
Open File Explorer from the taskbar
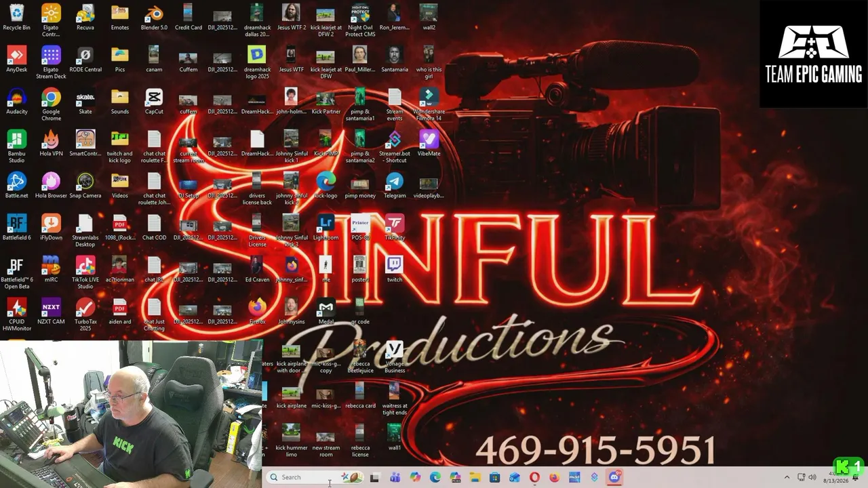pyautogui.click(x=475, y=477)
